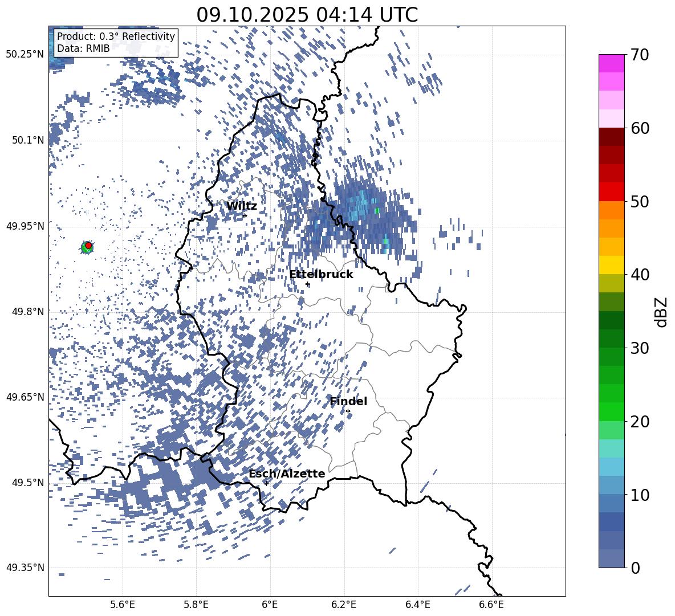Select the Esch/Alzette city label
The width and height of the screenshot is (675, 616).
click(x=287, y=474)
